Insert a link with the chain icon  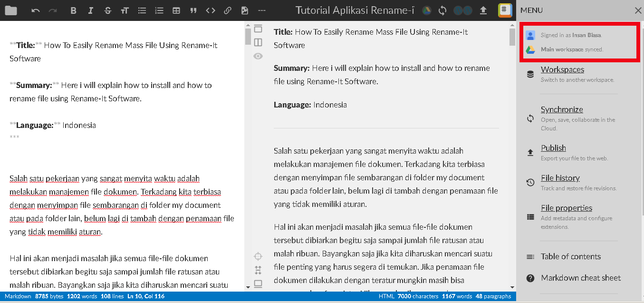tap(228, 10)
